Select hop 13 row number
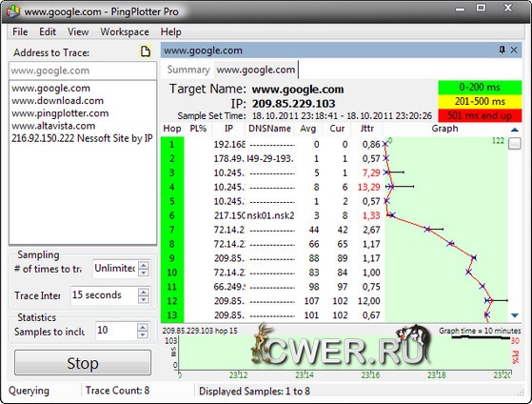Image resolution: width=532 pixels, height=404 pixels. [x=172, y=315]
